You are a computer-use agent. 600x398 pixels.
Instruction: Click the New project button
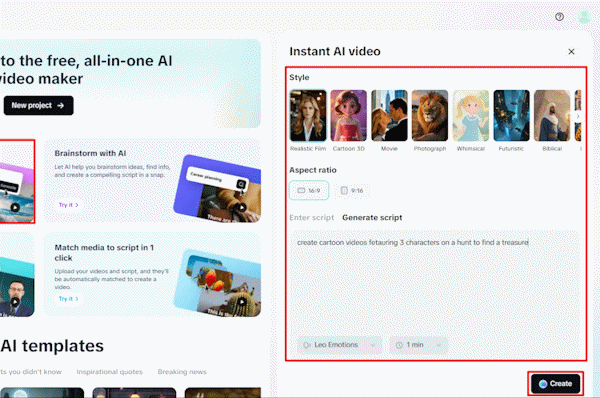[x=38, y=105]
